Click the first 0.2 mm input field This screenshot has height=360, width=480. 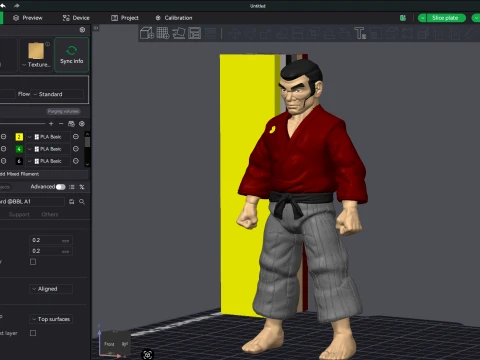click(x=51, y=240)
